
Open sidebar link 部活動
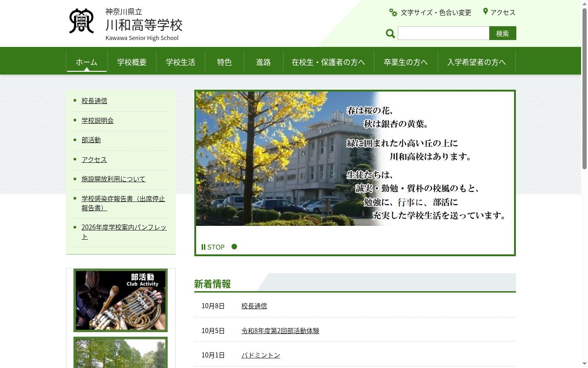[91, 140]
